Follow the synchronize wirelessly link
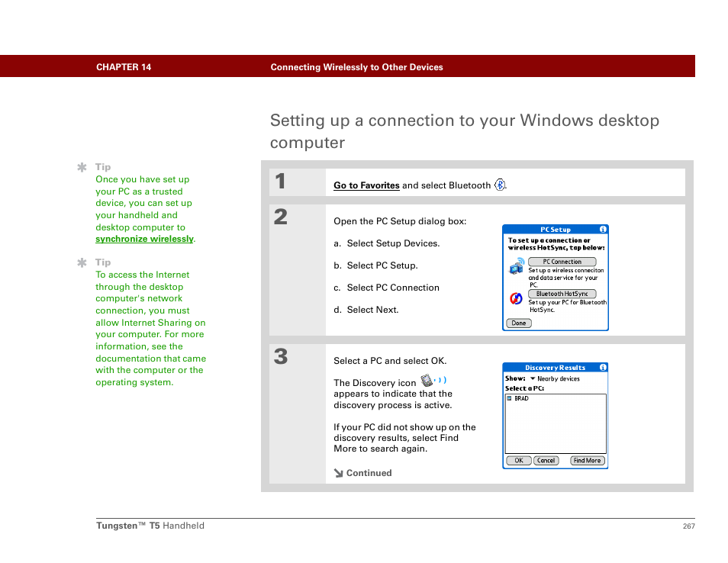This screenshot has width=728, height=563. pos(144,239)
